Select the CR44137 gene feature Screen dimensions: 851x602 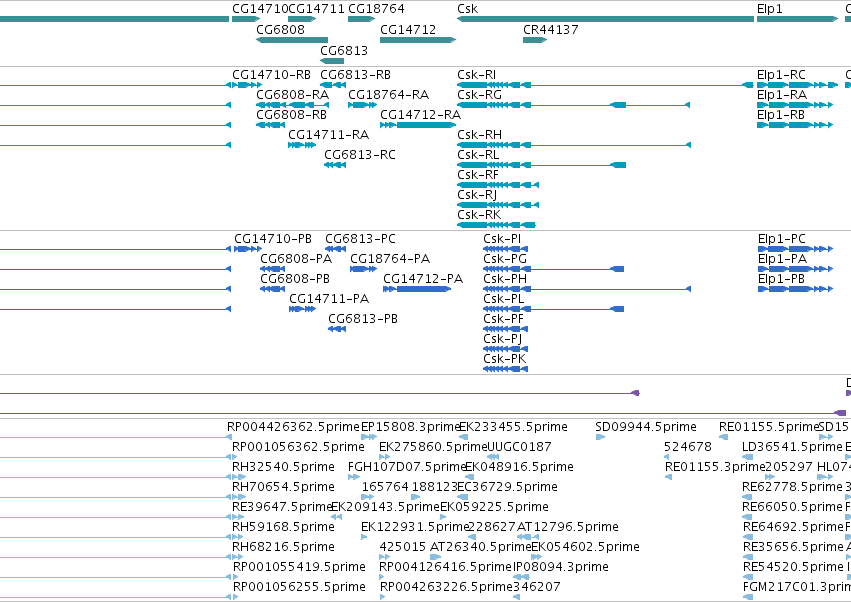coord(535,40)
